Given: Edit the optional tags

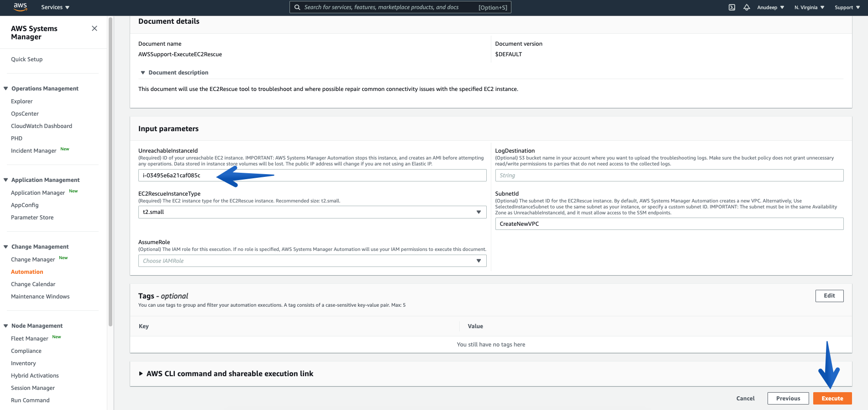Looking at the screenshot, I should 829,296.
